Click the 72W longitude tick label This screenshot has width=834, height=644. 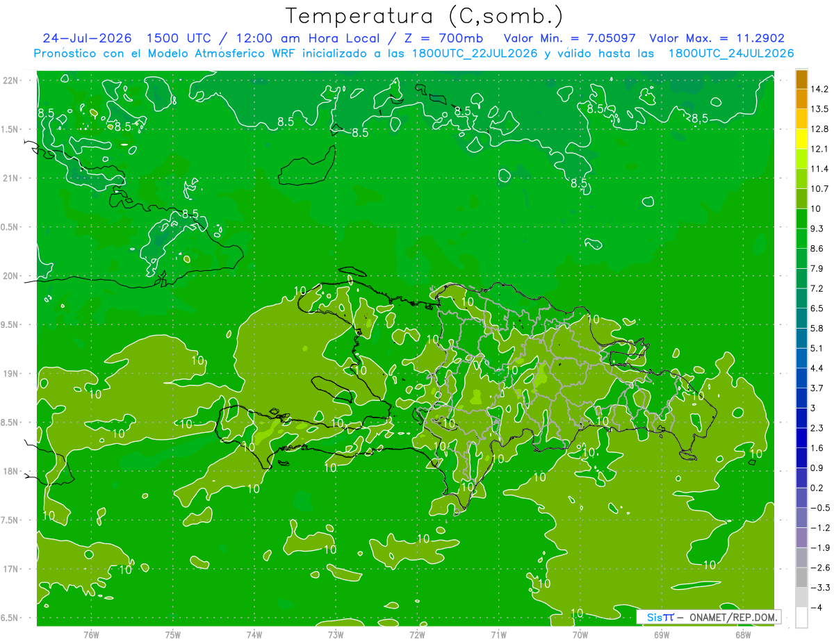tap(417, 634)
